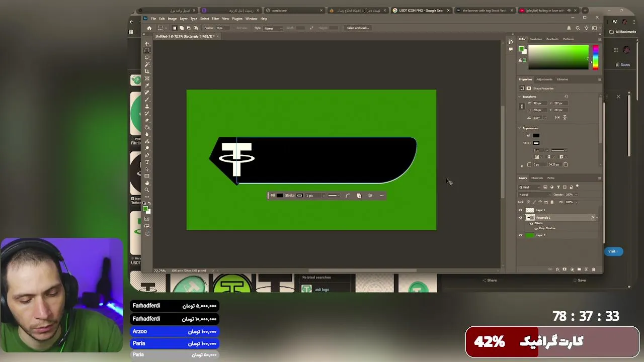Select the Move tool in Photoshop toolbar

147,44
